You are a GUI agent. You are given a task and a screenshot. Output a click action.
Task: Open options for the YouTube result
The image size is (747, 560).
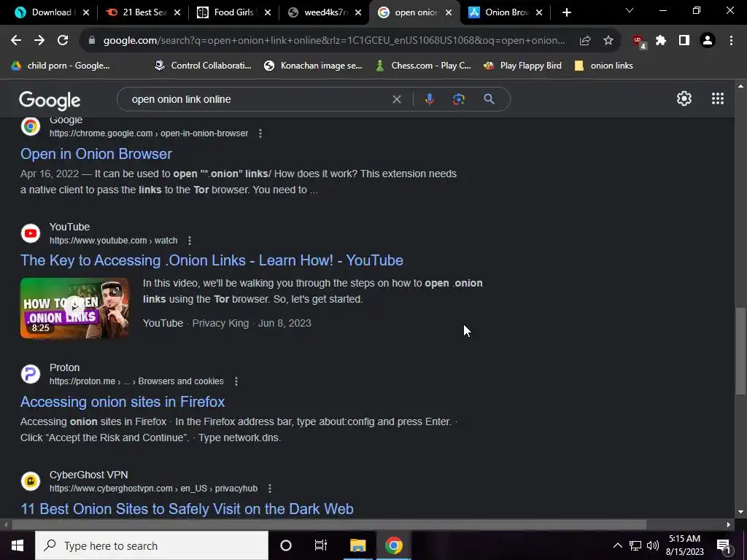(190, 241)
